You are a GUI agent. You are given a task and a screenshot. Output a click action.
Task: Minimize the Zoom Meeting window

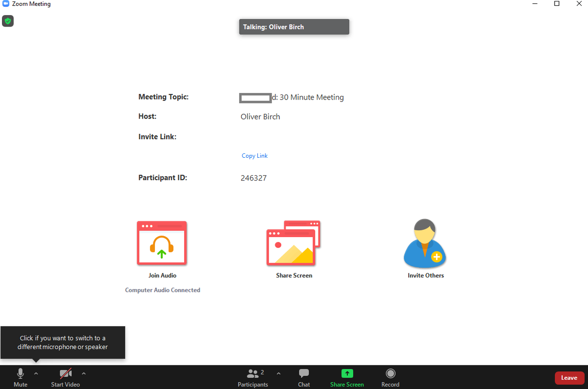pyautogui.click(x=535, y=4)
